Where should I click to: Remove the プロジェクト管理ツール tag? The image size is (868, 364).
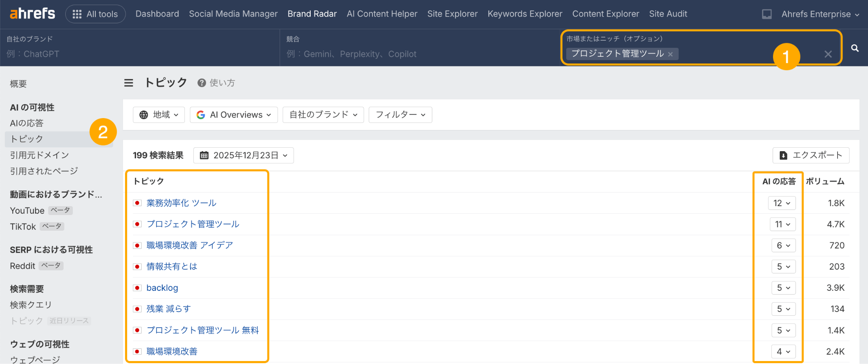pos(670,54)
